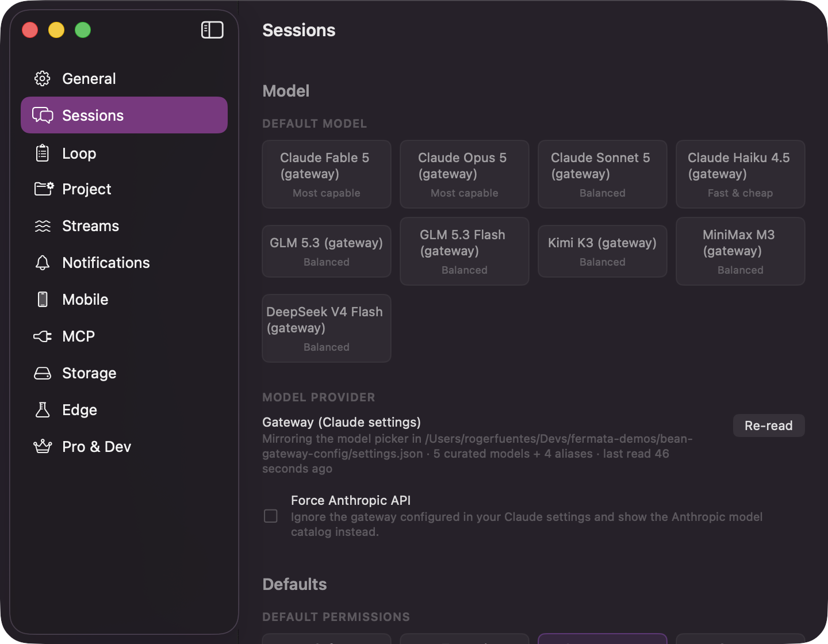Click the Storage drive icon
This screenshot has height=644, width=828.
[x=43, y=373]
